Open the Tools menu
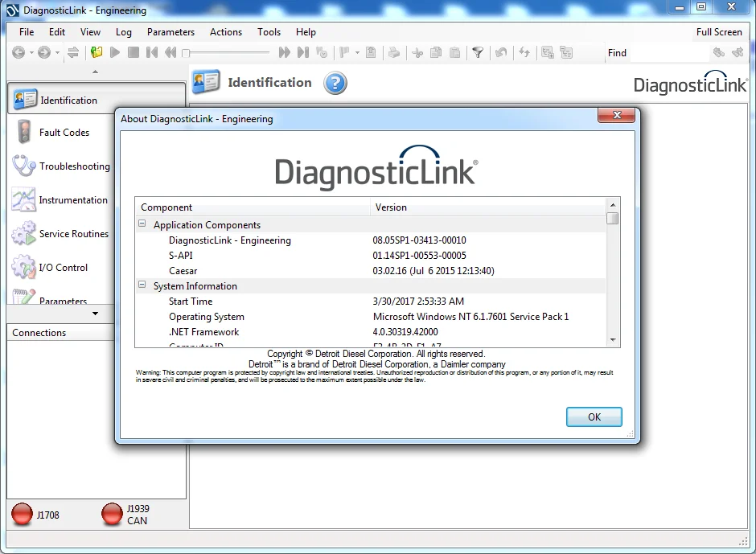756x554 pixels. [269, 32]
